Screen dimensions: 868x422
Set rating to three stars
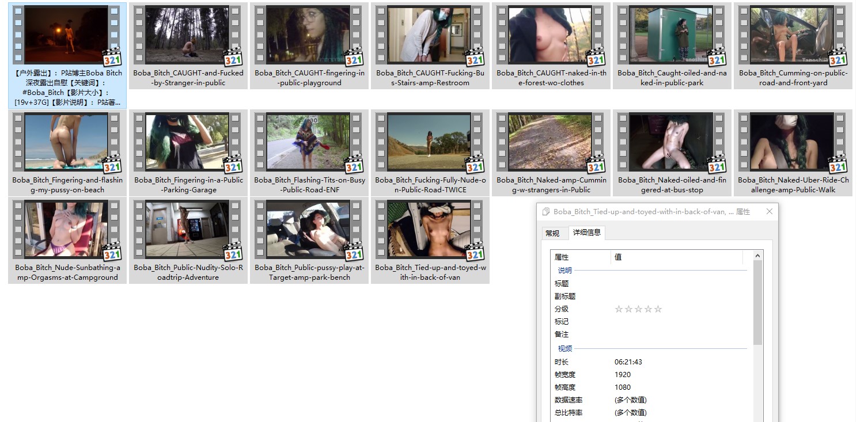639,309
